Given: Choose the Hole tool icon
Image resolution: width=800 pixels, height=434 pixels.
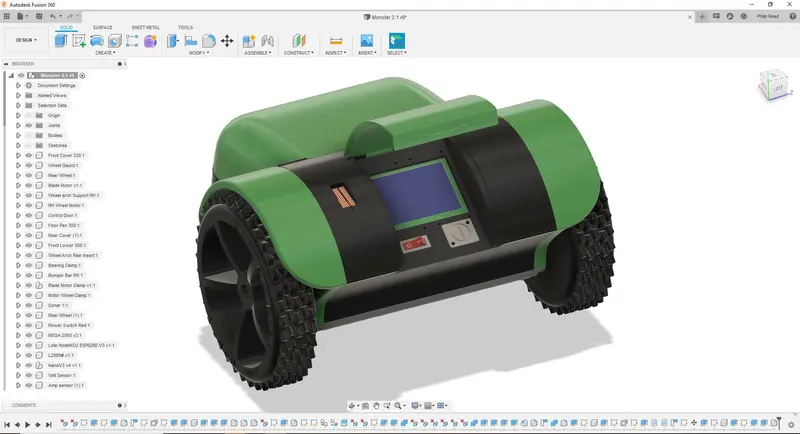Looking at the screenshot, I should 114,41.
